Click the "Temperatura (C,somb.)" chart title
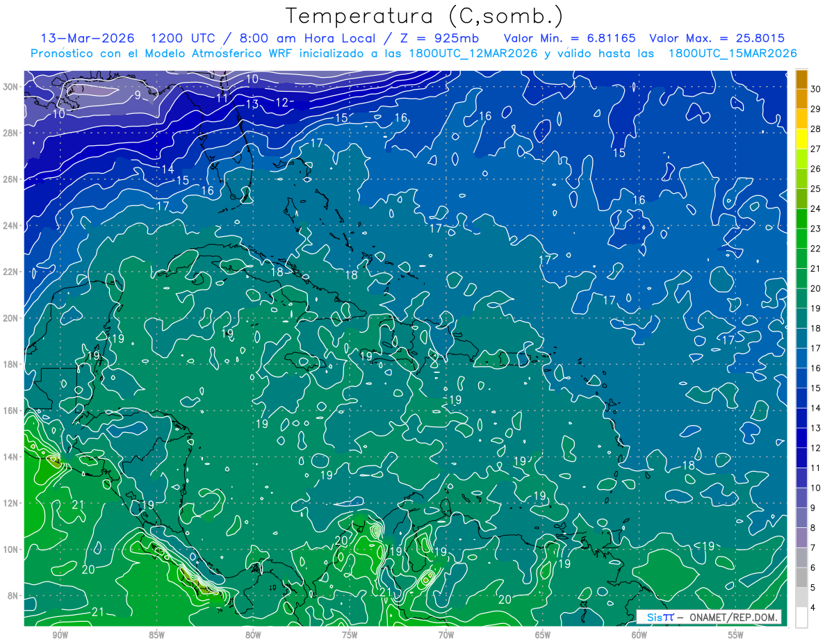This screenshot has height=644, width=834. coord(423,16)
